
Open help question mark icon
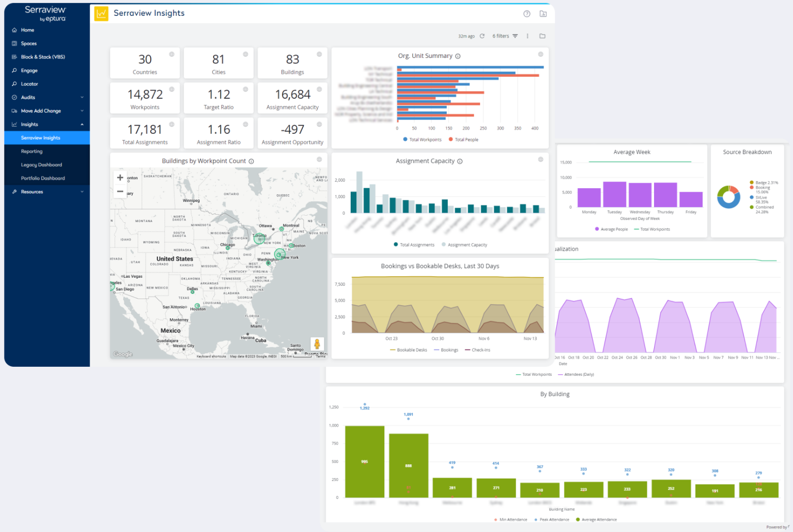tap(527, 14)
